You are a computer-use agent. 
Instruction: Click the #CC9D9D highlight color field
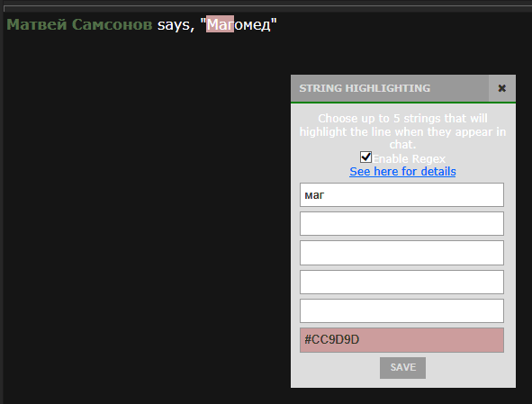click(x=401, y=340)
